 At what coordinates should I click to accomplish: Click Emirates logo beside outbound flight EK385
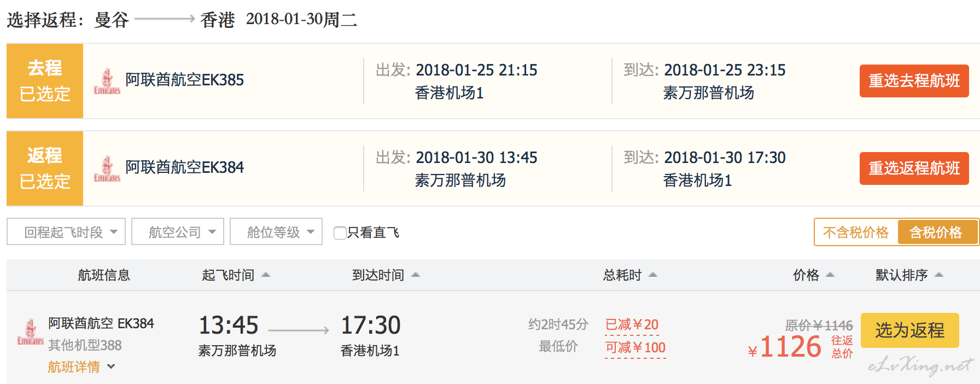coord(107,82)
